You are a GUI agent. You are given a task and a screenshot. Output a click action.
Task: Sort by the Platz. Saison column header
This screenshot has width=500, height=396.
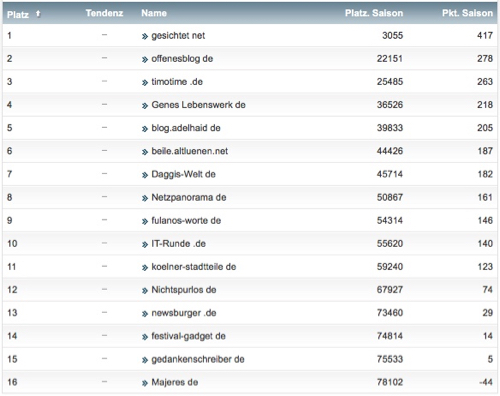374,13
